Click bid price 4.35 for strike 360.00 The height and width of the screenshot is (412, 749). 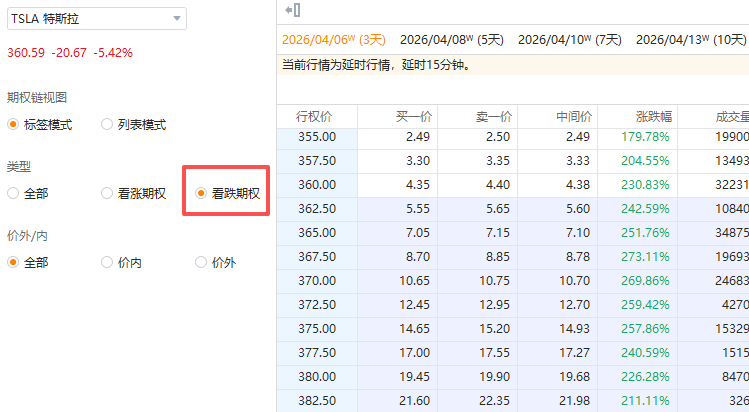[x=418, y=185]
